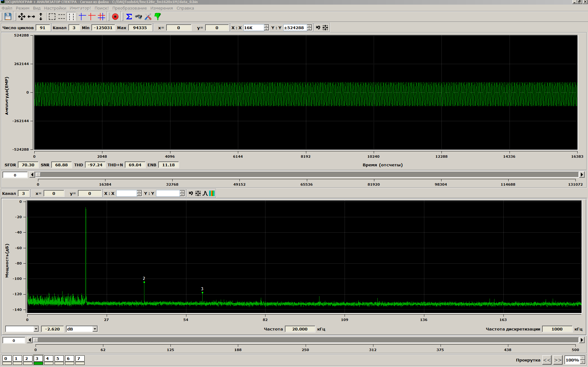Click the Частота 20.000 input field
Viewport: 588px width, 367px height.
coord(300,329)
